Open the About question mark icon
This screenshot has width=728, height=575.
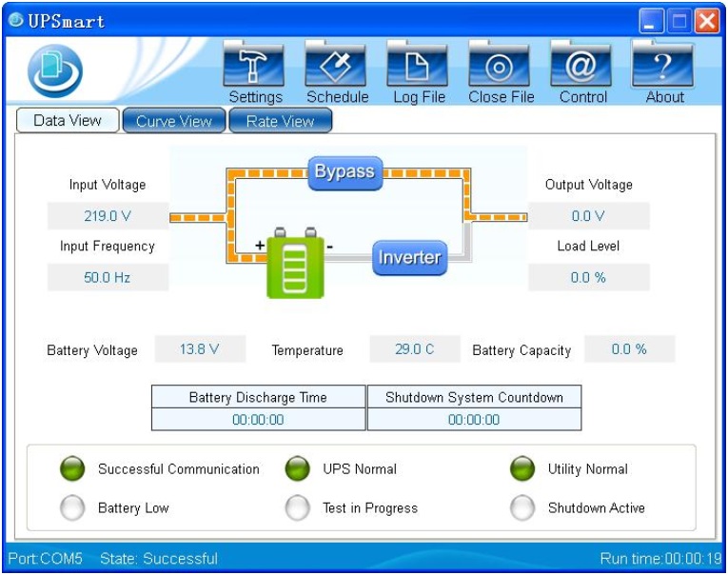click(x=662, y=64)
